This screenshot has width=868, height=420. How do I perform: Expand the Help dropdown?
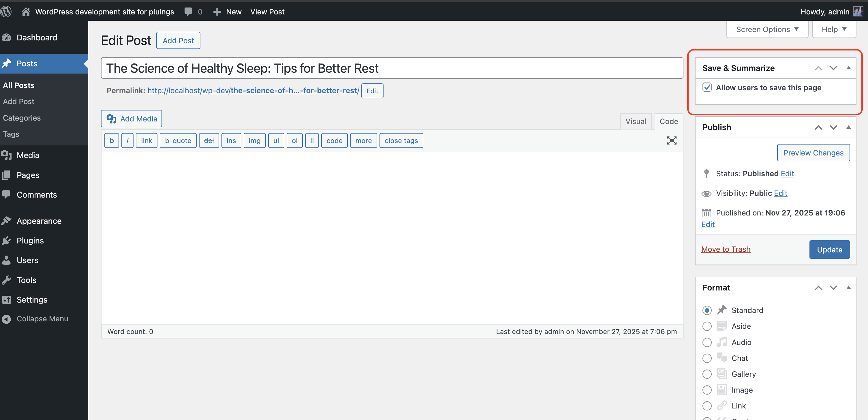click(x=833, y=29)
